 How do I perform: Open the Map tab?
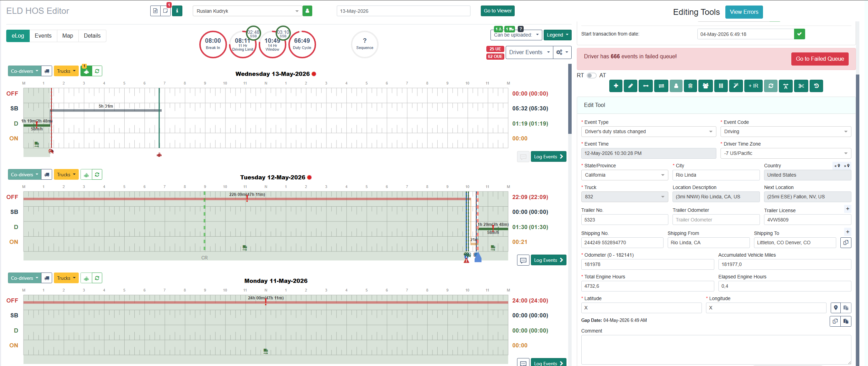(68, 36)
